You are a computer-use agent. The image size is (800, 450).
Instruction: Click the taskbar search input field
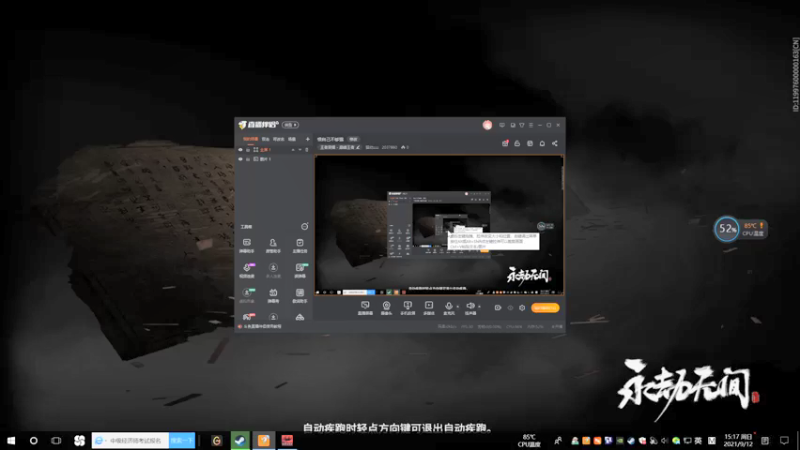(131, 440)
